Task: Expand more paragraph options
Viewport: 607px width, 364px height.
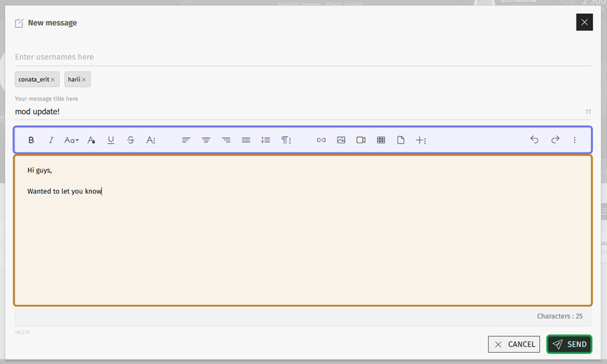Action: point(286,140)
